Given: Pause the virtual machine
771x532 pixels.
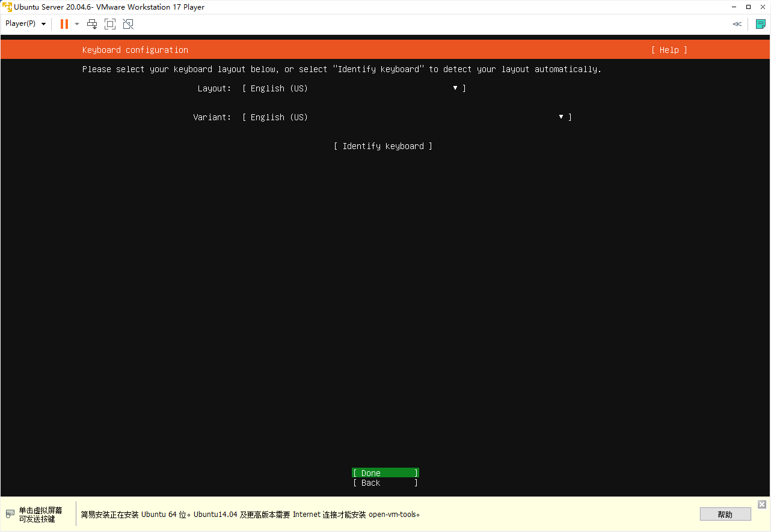Looking at the screenshot, I should coord(64,24).
